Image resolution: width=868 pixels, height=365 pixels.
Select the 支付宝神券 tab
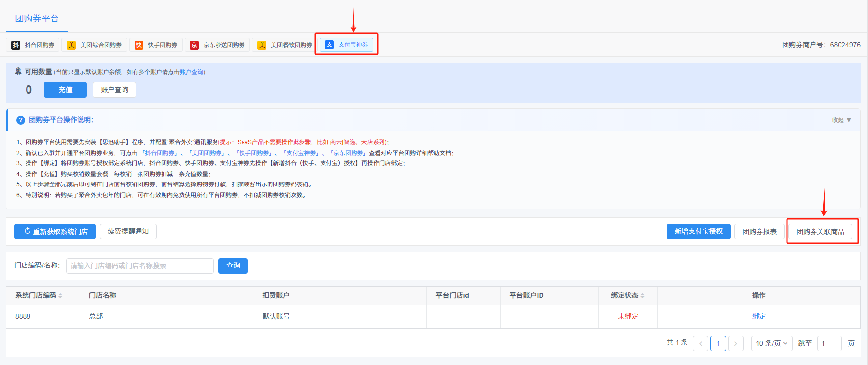tap(347, 45)
